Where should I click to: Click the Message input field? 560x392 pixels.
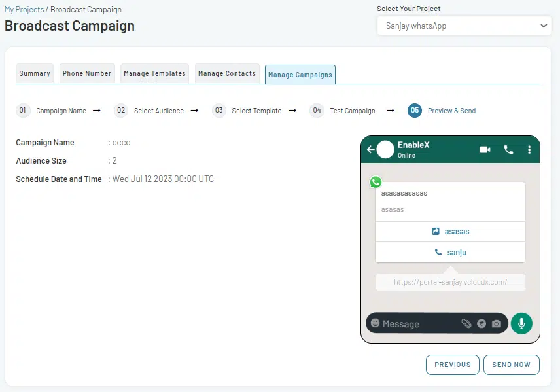click(412, 323)
